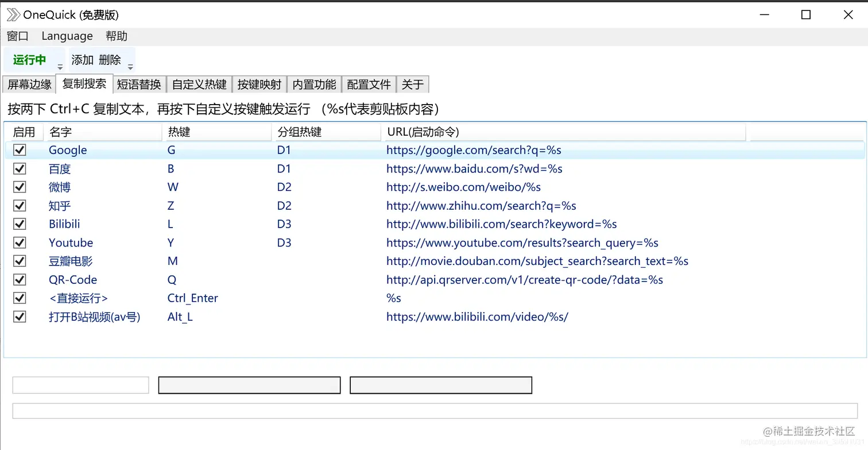Disable the Google row checkbox
This screenshot has height=450, width=868.
[x=20, y=150]
